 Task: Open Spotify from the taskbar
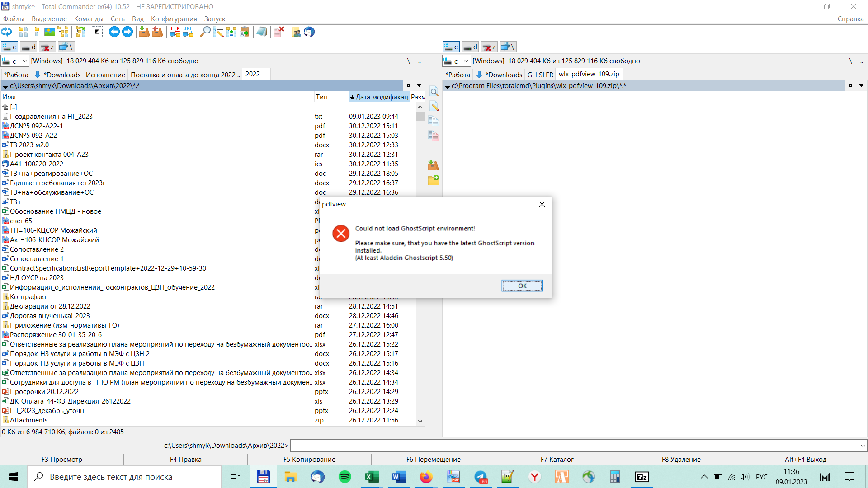click(344, 477)
